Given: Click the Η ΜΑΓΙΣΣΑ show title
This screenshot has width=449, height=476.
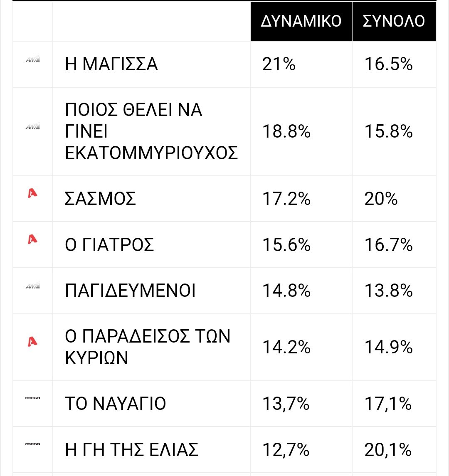Looking at the screenshot, I should [x=111, y=64].
